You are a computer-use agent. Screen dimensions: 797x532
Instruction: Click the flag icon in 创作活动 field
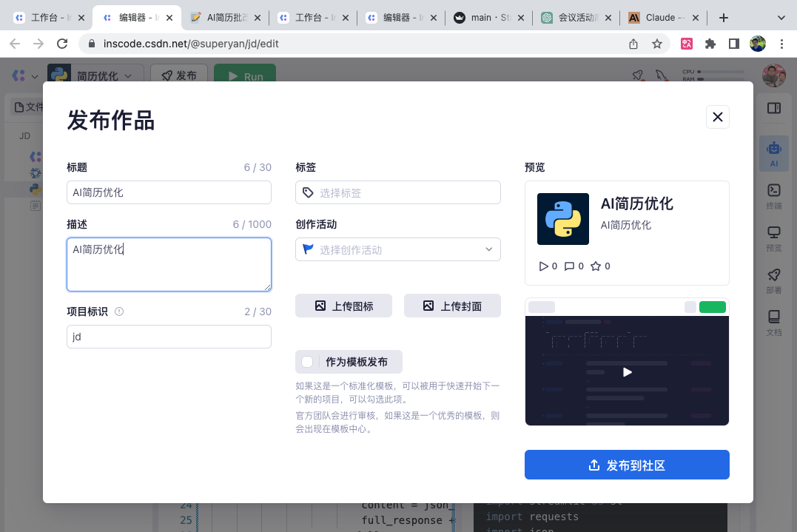[308, 249]
